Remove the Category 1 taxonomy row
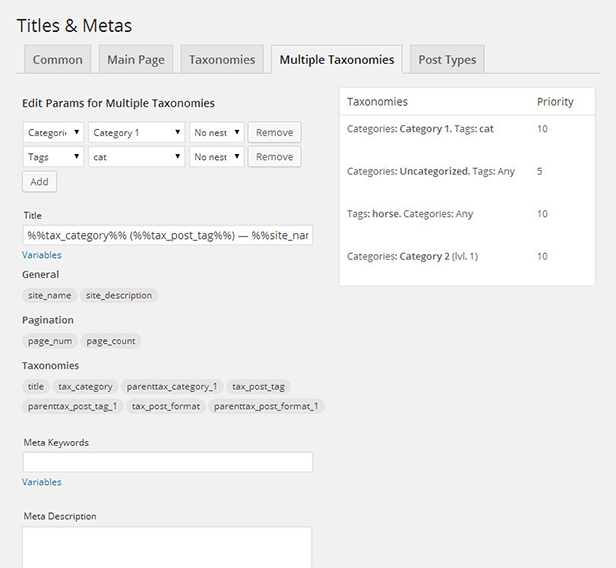 [x=274, y=132]
